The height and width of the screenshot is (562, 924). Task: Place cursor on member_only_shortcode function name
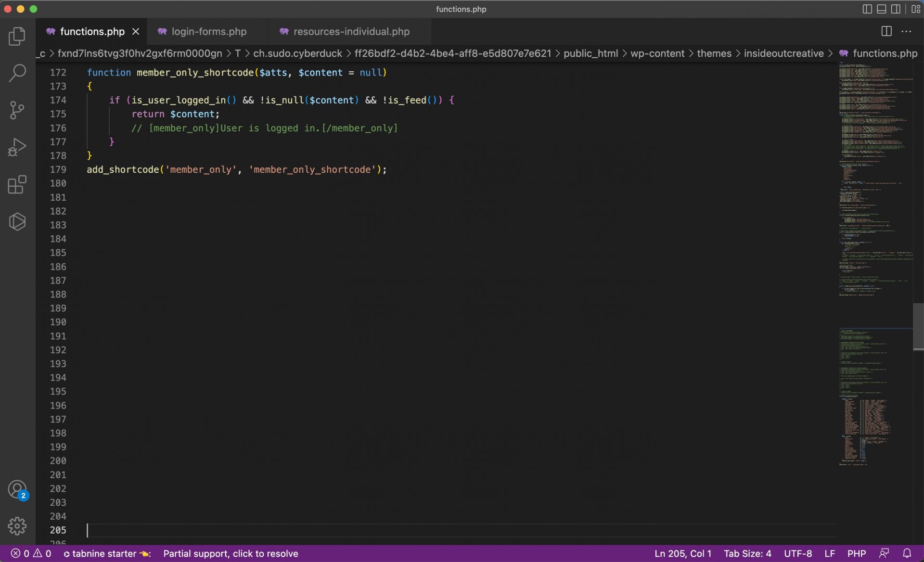[x=195, y=73]
